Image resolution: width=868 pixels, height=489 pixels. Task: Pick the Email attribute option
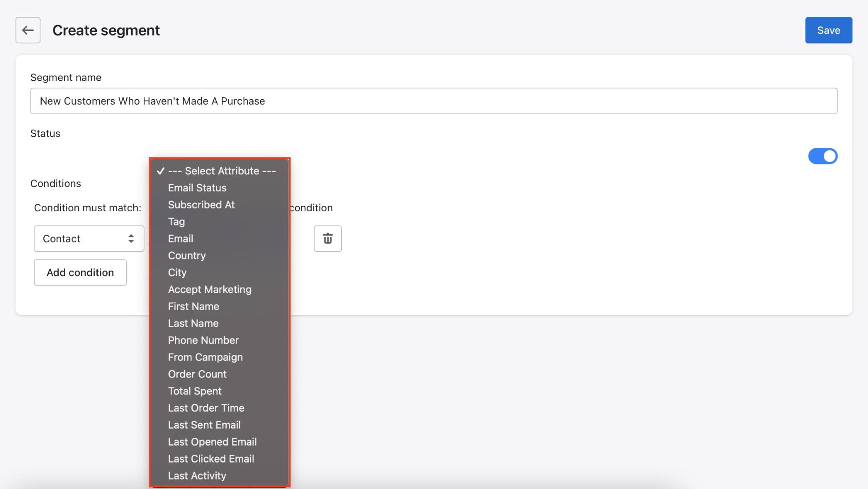[219, 238]
